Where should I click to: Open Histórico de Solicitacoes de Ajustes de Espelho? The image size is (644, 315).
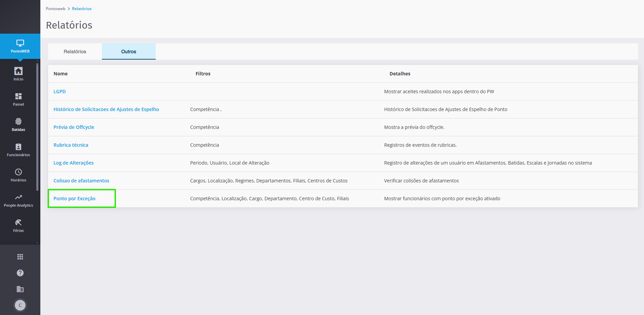tap(106, 109)
